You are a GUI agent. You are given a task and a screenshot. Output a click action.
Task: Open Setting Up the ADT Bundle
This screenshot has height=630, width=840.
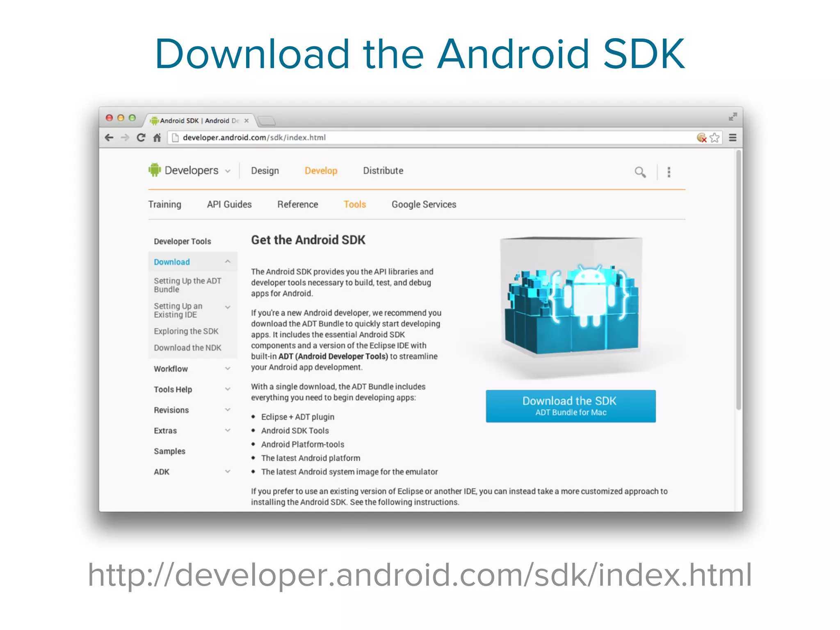pos(187,285)
